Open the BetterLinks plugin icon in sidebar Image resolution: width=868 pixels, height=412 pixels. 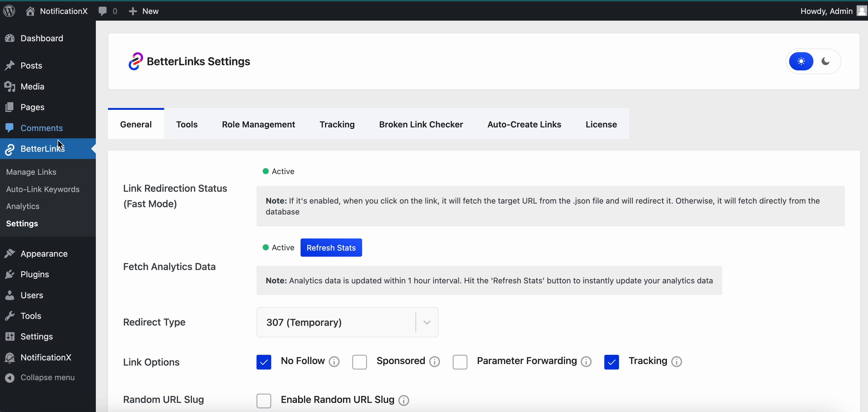tap(10, 149)
